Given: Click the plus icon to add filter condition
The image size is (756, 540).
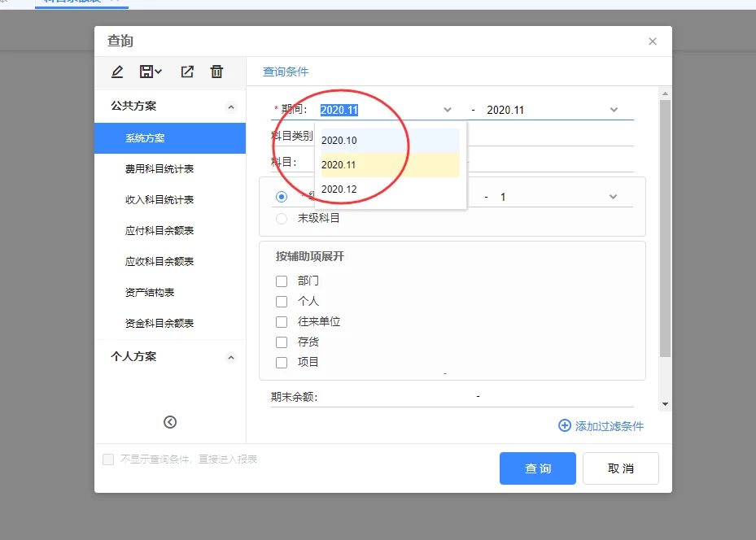Looking at the screenshot, I should click(x=565, y=425).
